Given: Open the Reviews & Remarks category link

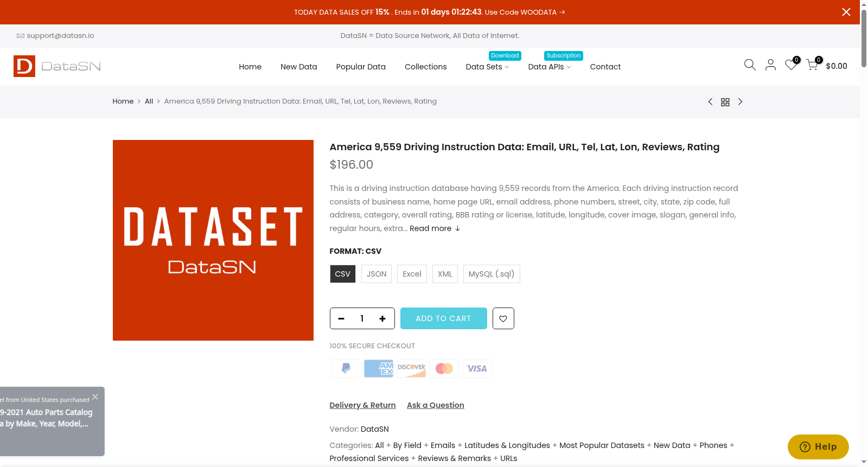Looking at the screenshot, I should 455,458.
